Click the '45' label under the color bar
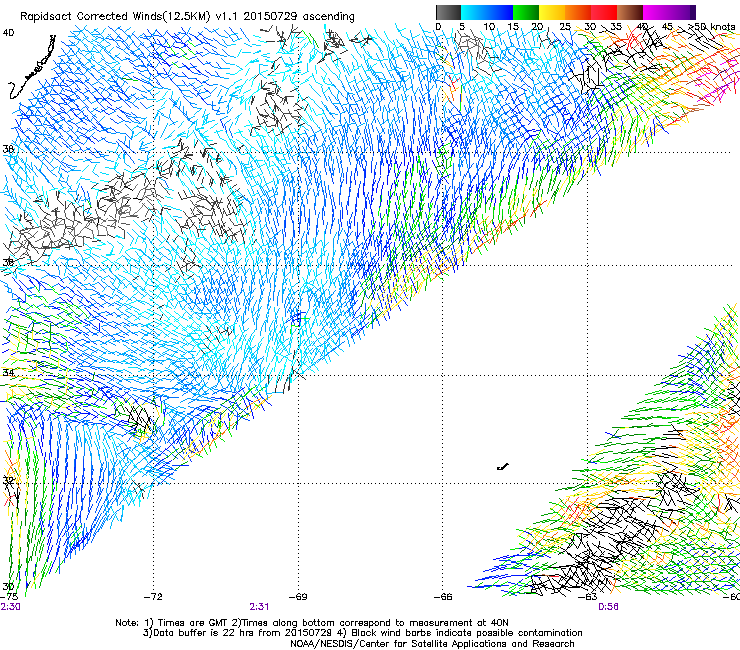This screenshot has height=650, width=740. point(667,27)
